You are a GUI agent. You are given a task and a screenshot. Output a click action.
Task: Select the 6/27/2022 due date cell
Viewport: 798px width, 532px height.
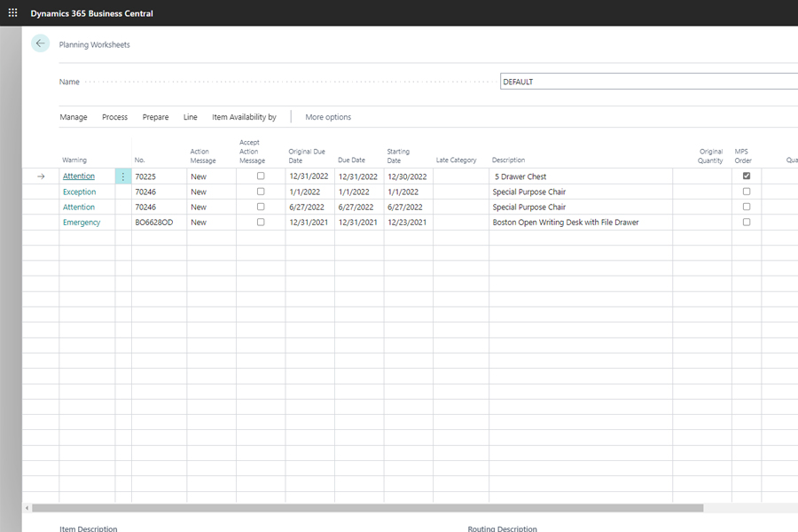coord(359,207)
